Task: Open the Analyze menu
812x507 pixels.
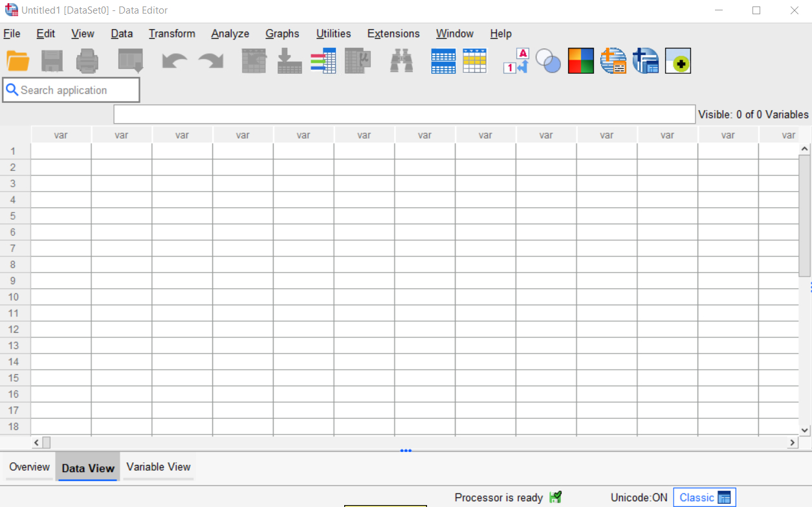Action: pos(230,34)
